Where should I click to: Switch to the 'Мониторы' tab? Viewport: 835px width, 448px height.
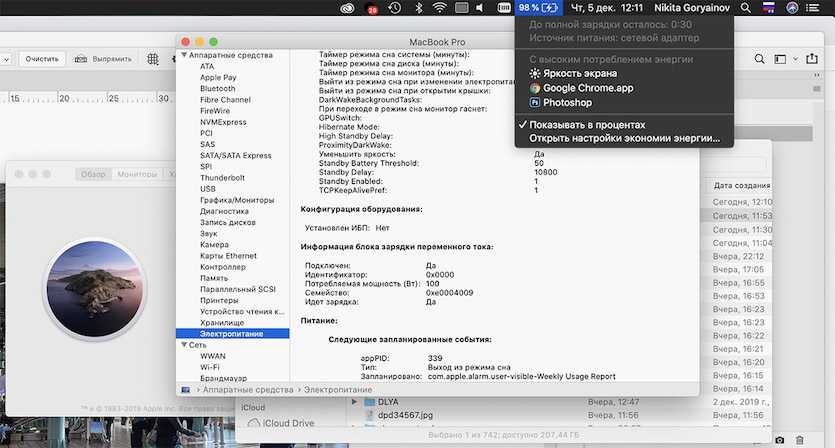[x=137, y=174]
